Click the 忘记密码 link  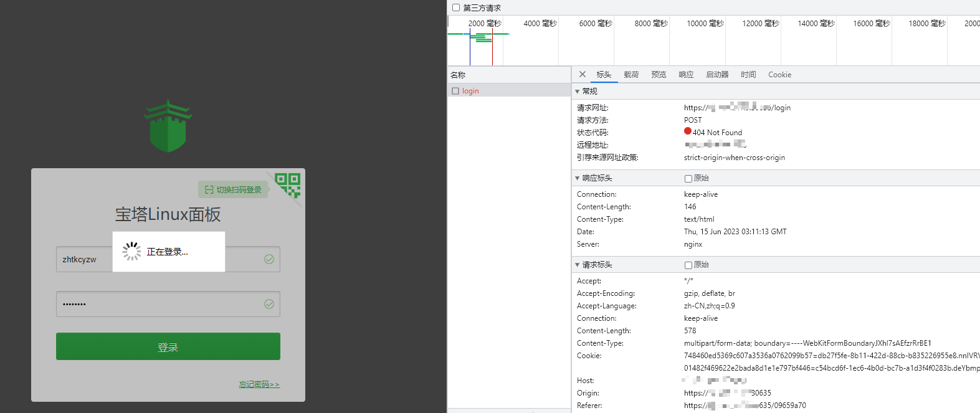click(x=259, y=384)
